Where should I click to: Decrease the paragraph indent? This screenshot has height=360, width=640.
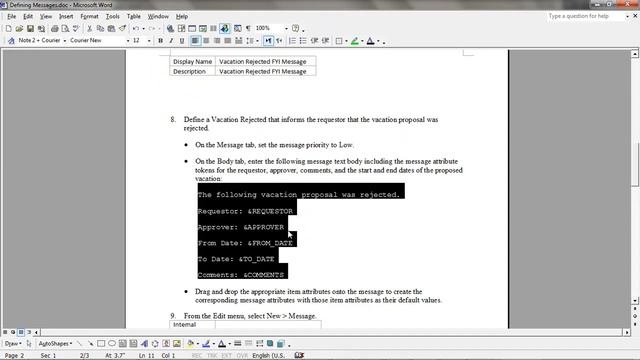coord(314,41)
